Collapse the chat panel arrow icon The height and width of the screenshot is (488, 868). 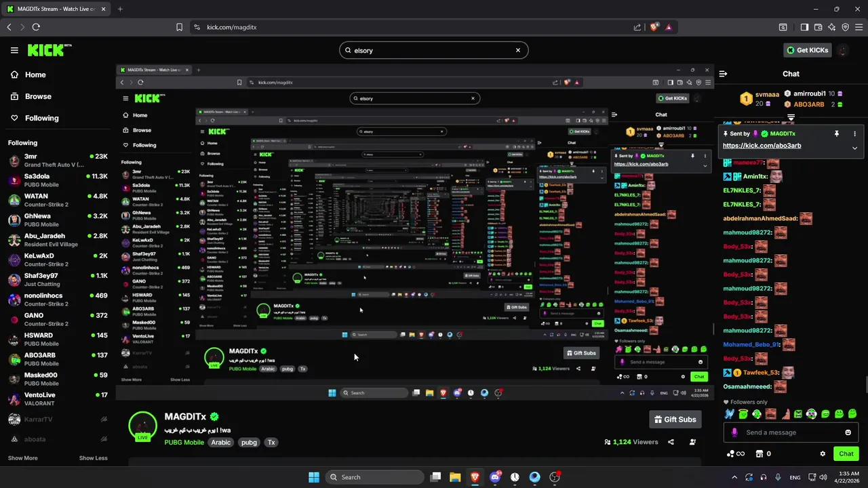[723, 74]
